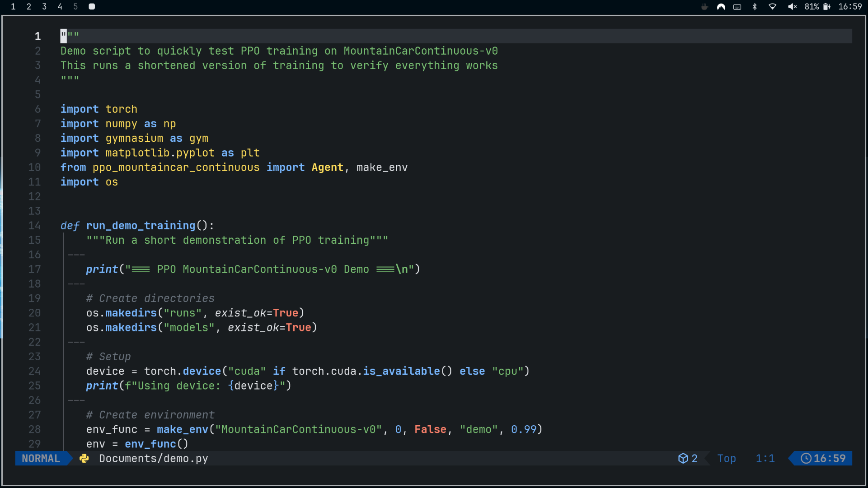Click "matplotlib.pyplot" in the import line
This screenshot has width=868, height=488.
tap(160, 153)
